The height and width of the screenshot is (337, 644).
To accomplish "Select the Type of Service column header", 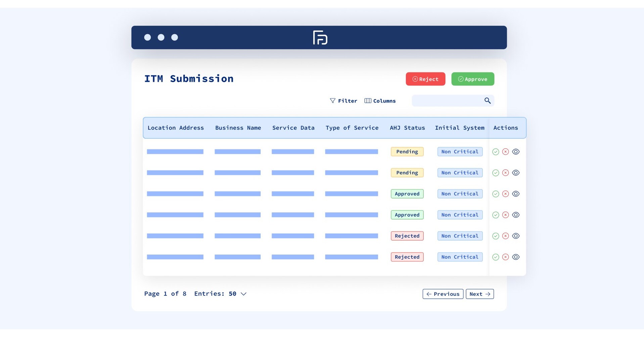I will tap(352, 128).
